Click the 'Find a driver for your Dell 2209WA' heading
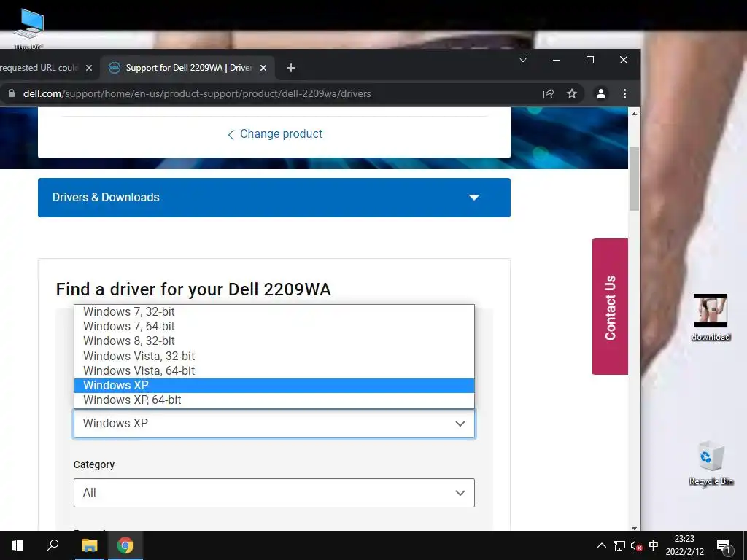The width and height of the screenshot is (747, 560). tap(193, 289)
